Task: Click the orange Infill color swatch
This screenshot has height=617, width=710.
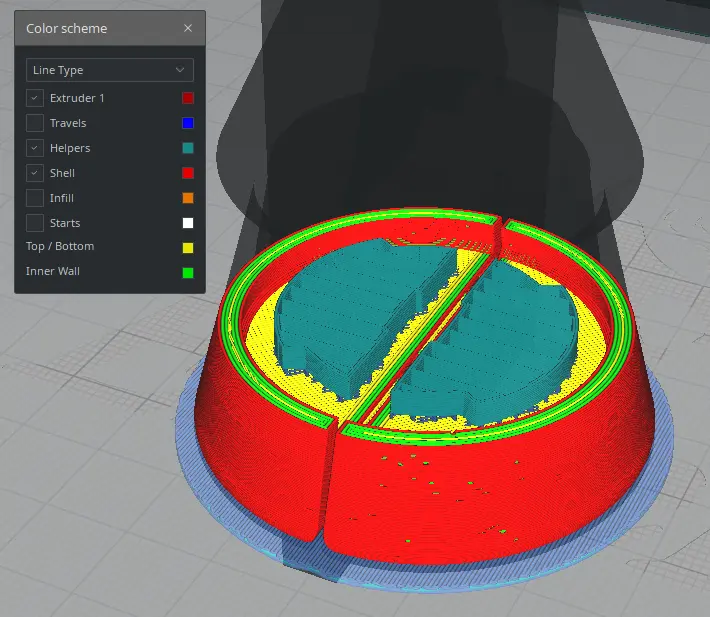Action: point(188,198)
